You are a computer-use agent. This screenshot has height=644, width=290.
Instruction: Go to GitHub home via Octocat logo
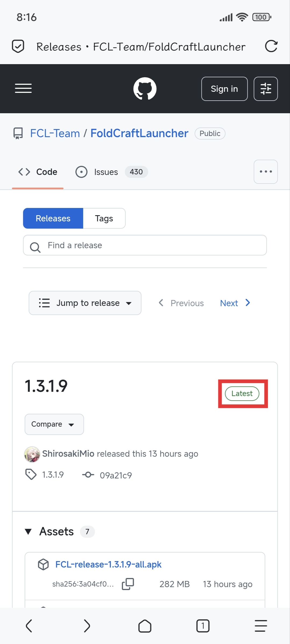pos(145,89)
